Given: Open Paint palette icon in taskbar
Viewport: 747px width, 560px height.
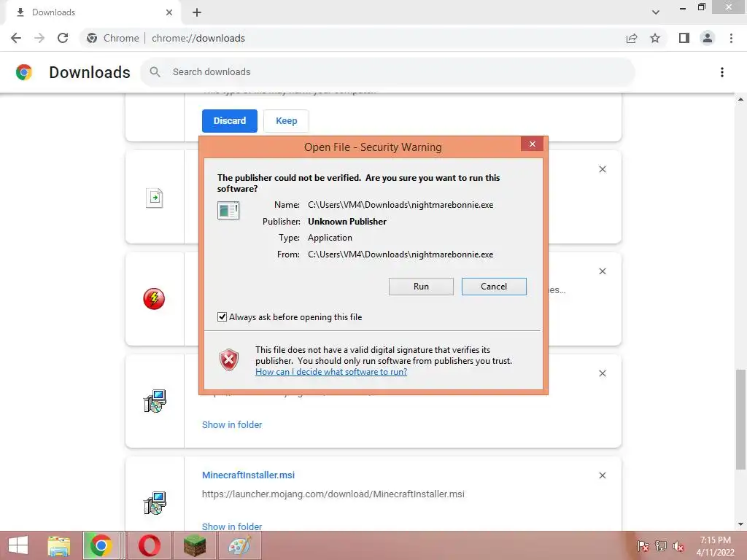Looking at the screenshot, I should coord(239,545).
